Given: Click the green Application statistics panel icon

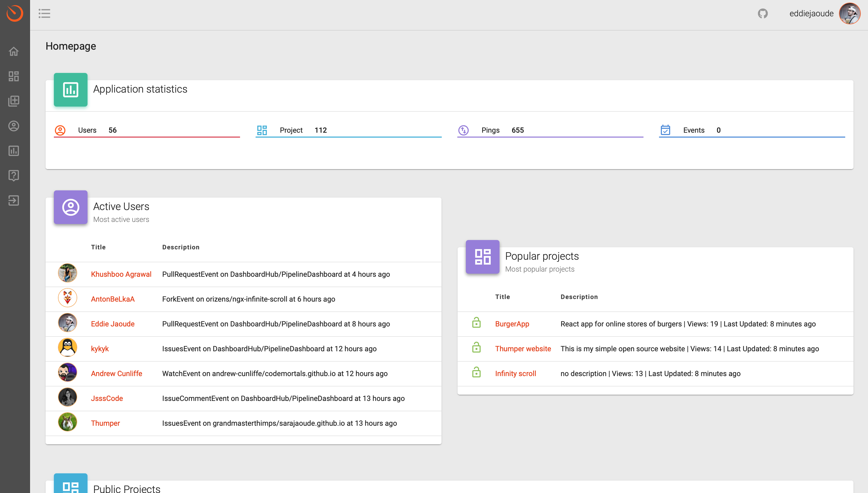Looking at the screenshot, I should pyautogui.click(x=70, y=90).
